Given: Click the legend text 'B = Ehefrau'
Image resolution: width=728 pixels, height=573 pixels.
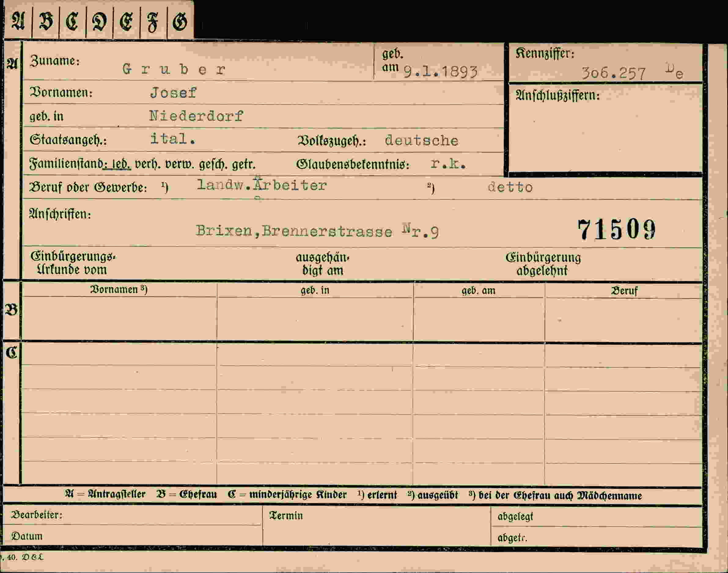Looking at the screenshot, I should [x=187, y=495].
